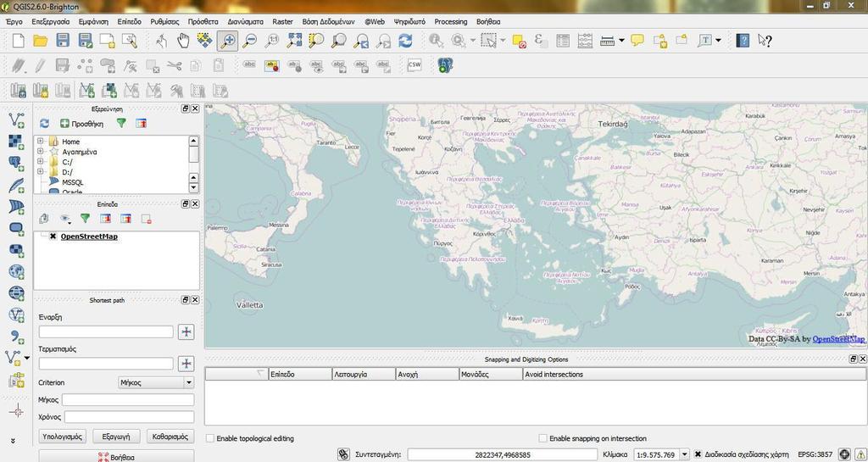Open the Διανύσματα menu
Screen dimensions: 868x462
(x=245, y=21)
